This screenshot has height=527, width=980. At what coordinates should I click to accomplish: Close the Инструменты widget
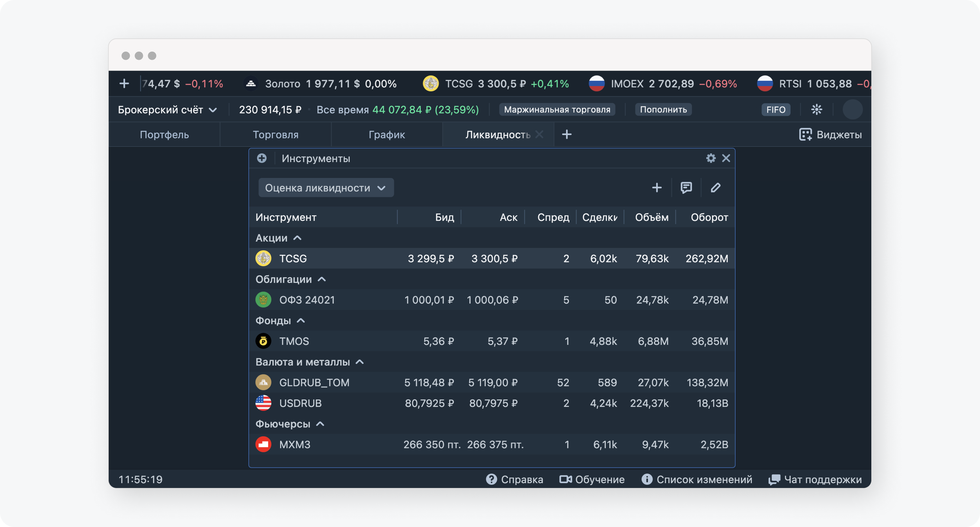coord(726,158)
